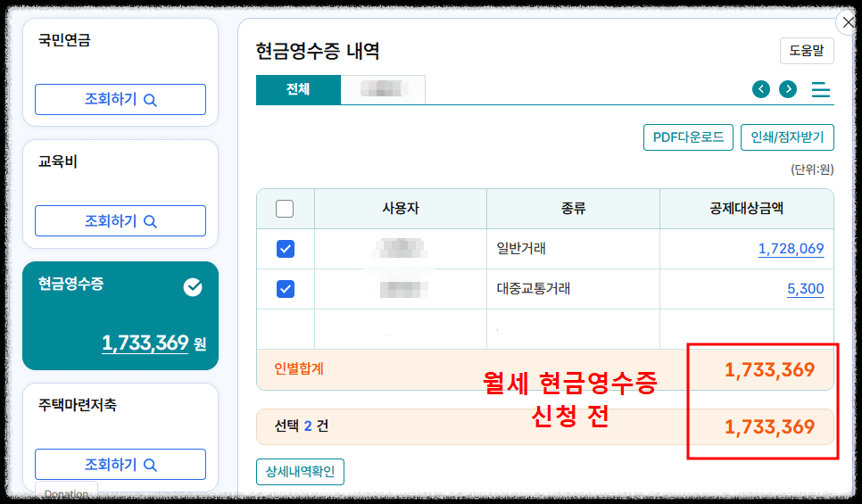
Task: Click the 일반거래 type cell
Action: (573, 248)
